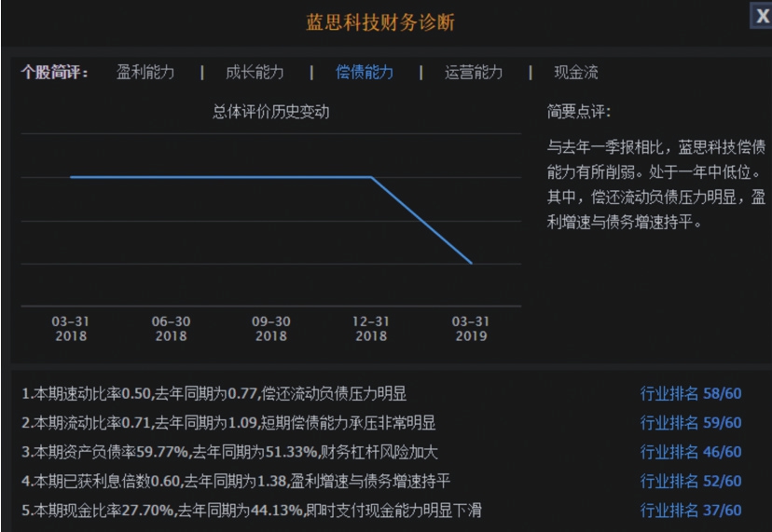Select the 资产负债率59.77% diagnosis line
772x532 pixels.
click(x=229, y=451)
